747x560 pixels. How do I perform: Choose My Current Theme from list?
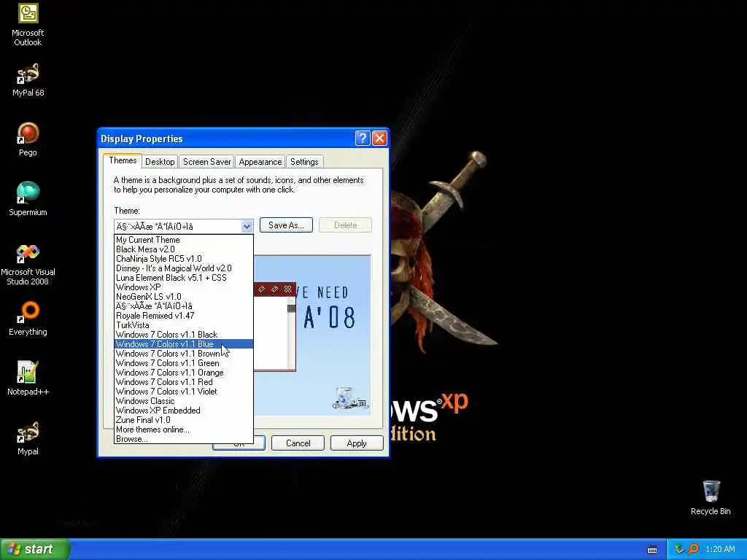click(183, 239)
